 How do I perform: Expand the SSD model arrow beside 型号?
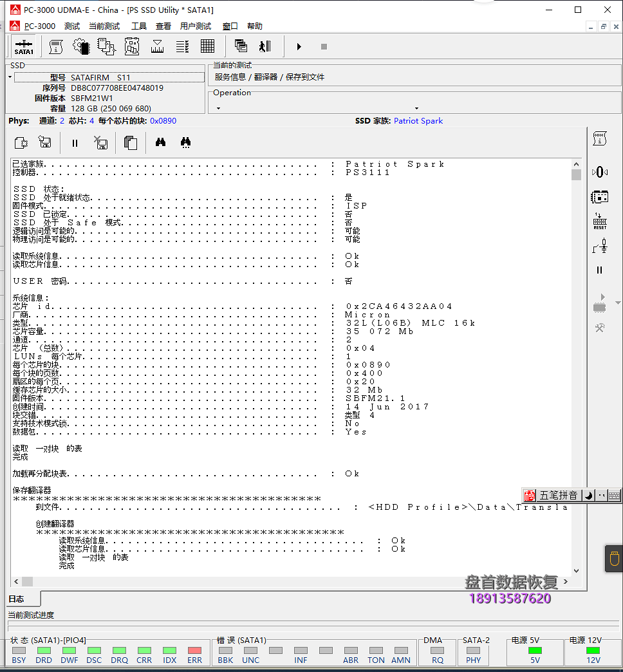coord(10,77)
